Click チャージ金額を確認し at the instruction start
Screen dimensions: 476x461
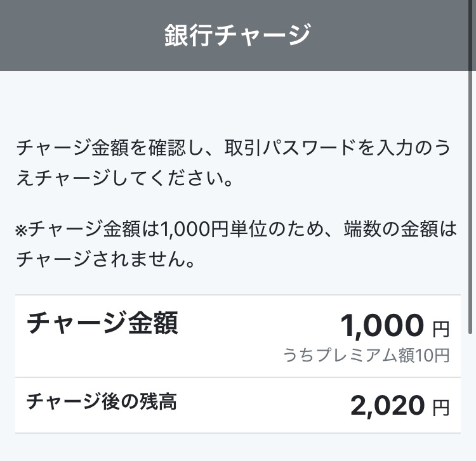tap(101, 148)
